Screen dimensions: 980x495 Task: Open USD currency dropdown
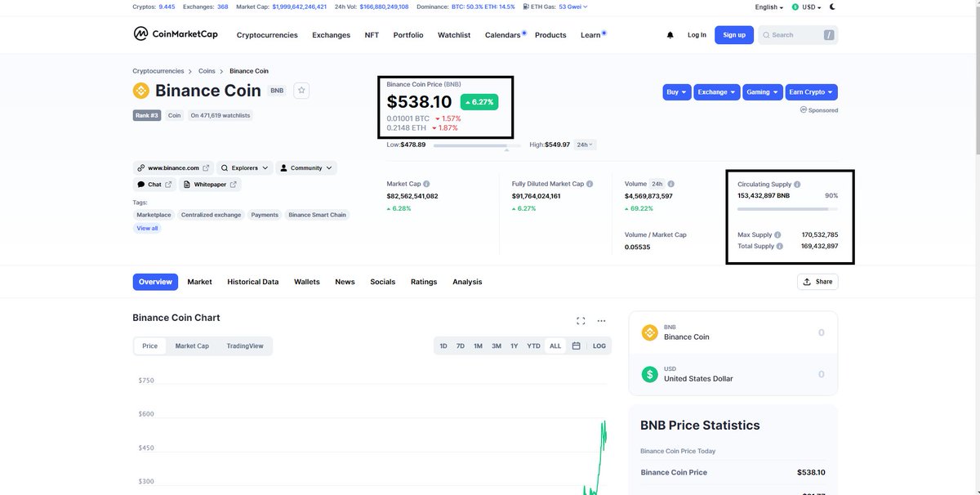[806, 7]
